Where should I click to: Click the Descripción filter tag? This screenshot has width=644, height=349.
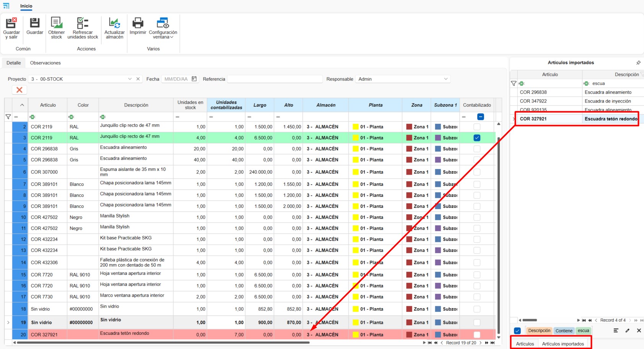539,331
